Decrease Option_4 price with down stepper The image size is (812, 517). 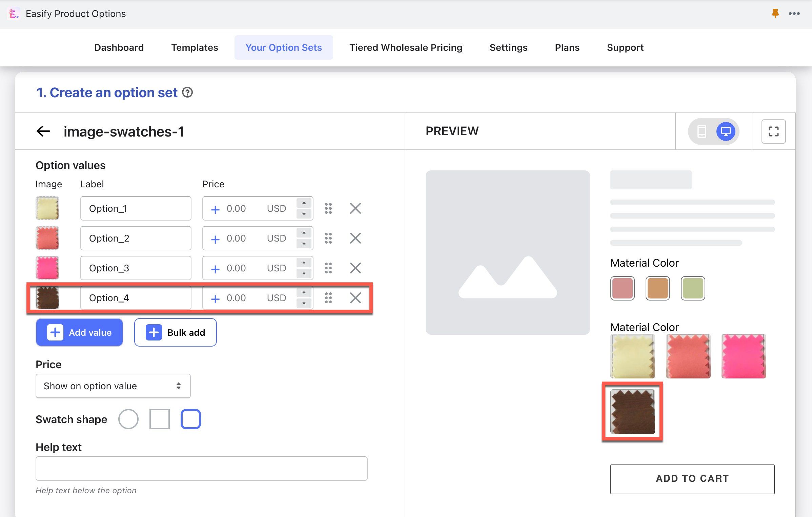tap(304, 303)
